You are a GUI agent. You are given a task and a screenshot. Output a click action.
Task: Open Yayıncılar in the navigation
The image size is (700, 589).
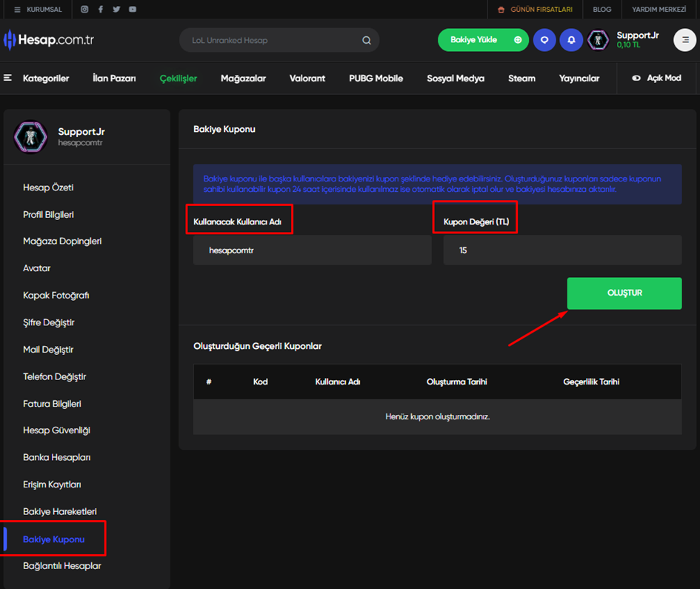point(579,78)
